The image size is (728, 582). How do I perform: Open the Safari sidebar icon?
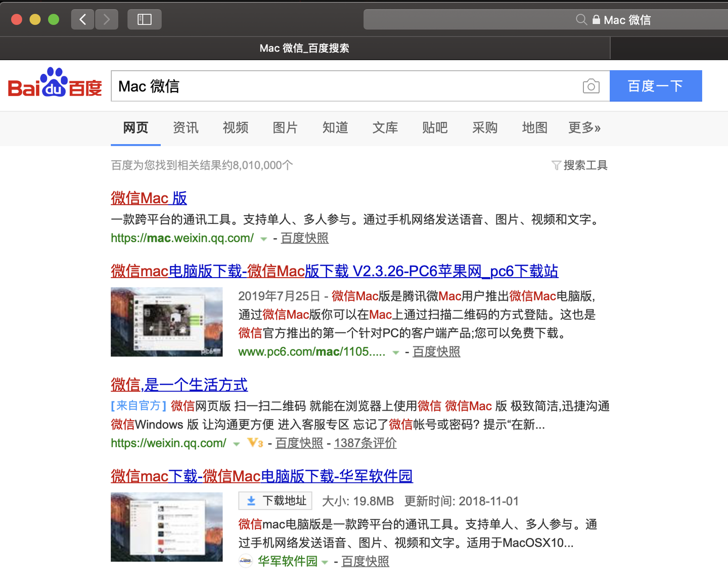tap(144, 19)
